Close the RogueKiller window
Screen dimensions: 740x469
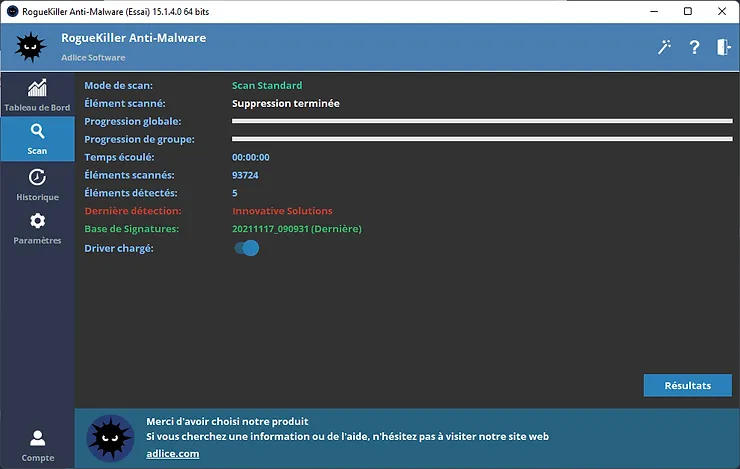tap(722, 11)
